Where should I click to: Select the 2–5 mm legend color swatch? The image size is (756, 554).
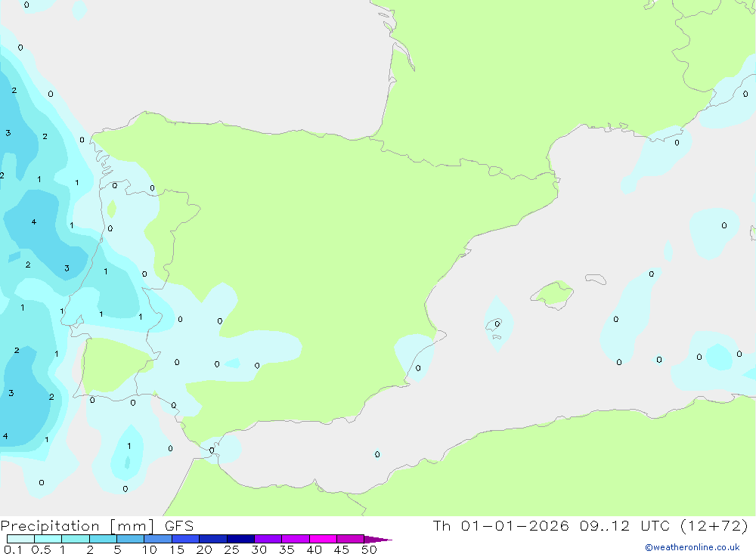click(103, 539)
